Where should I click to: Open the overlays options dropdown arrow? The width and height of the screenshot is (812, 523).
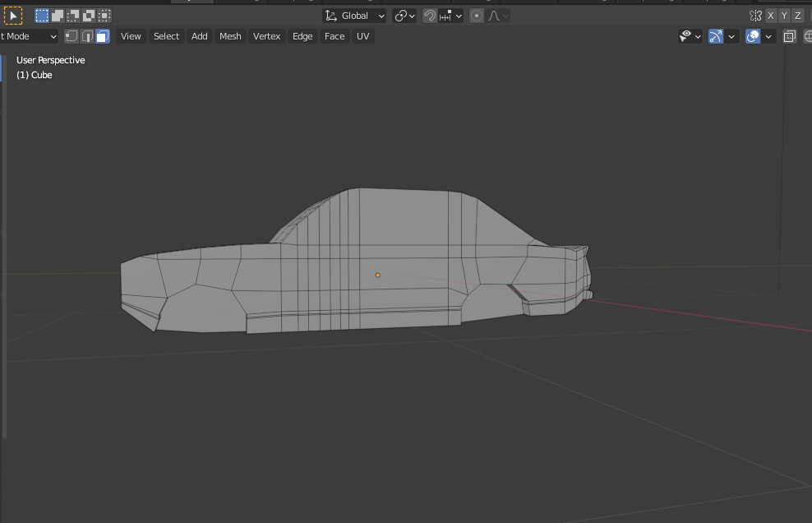[x=769, y=36]
